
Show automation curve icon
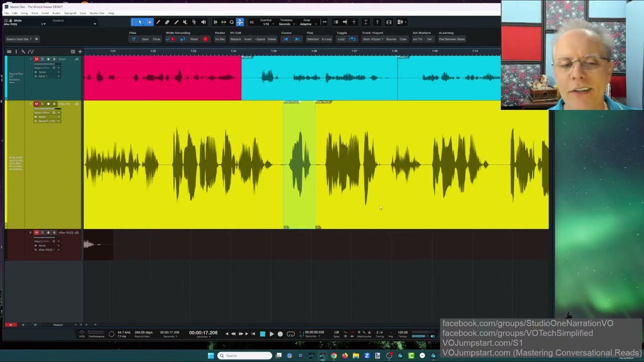[31, 51]
